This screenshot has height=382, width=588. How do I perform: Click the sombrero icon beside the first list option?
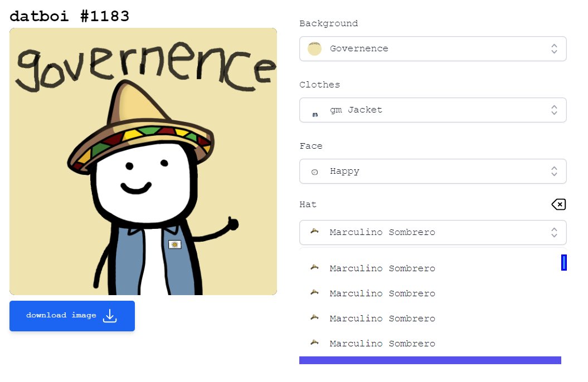[314, 268]
